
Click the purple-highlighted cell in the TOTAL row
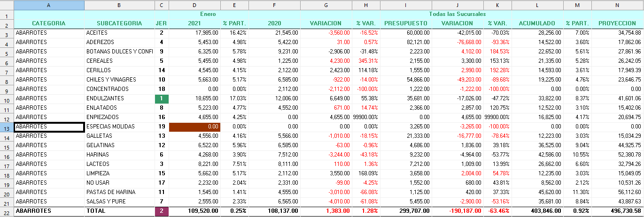click(162, 211)
